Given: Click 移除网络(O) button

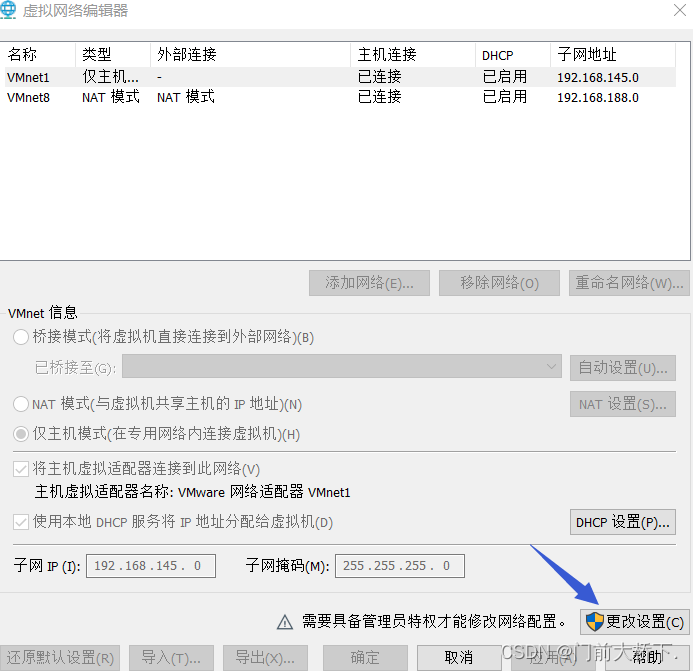Looking at the screenshot, I should click(x=499, y=283).
